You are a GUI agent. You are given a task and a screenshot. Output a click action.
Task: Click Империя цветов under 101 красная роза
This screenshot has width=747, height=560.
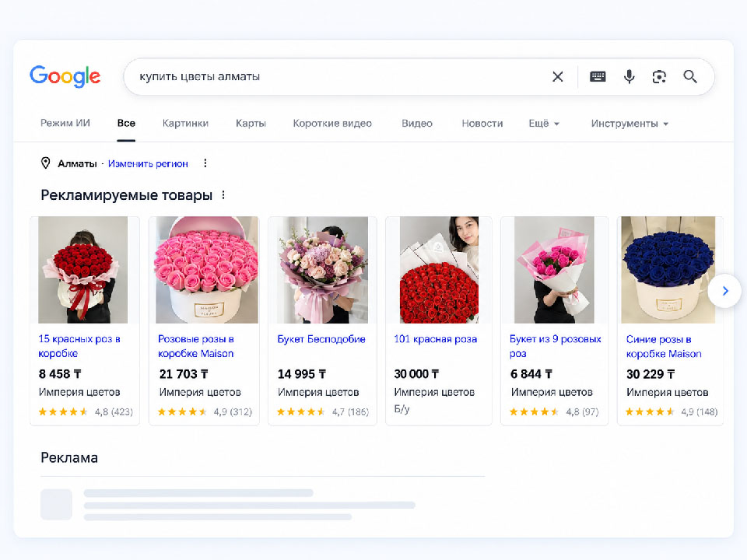434,392
